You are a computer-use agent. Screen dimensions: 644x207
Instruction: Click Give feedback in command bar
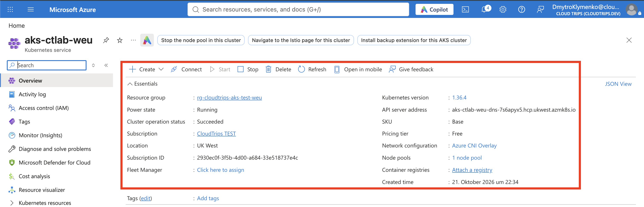point(411,69)
